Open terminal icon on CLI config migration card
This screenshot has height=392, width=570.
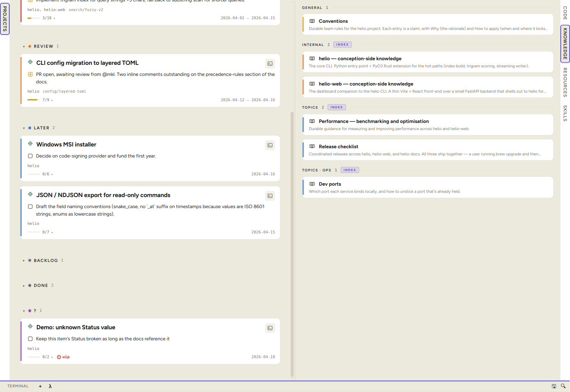coord(270,63)
